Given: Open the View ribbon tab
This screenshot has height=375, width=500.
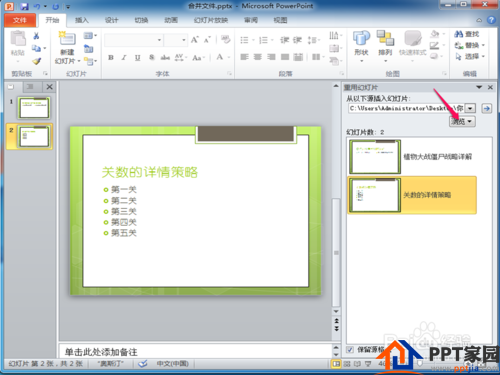Looking at the screenshot, I should pyautogui.click(x=280, y=20).
